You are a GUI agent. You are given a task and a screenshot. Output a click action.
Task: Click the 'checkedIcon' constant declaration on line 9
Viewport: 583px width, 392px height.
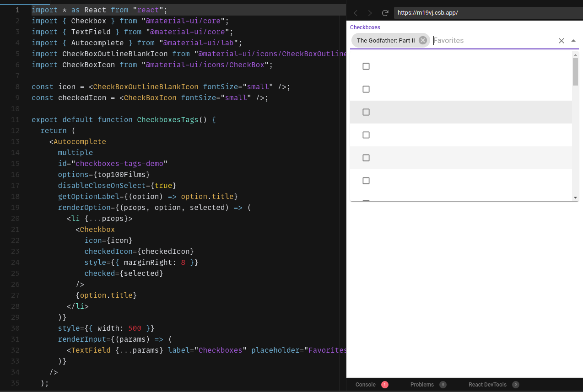tap(82, 98)
